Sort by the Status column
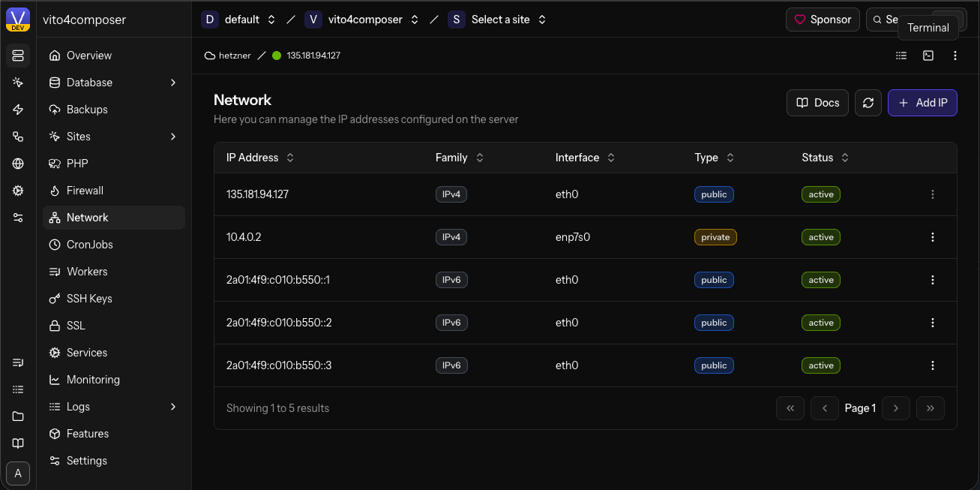Viewport: 980px width, 490px height. pos(825,158)
